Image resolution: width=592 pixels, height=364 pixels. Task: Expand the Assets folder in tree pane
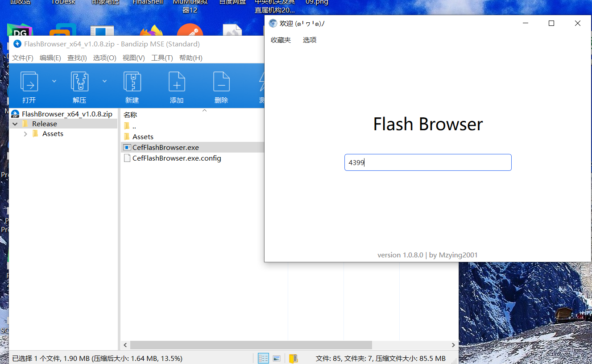click(25, 134)
